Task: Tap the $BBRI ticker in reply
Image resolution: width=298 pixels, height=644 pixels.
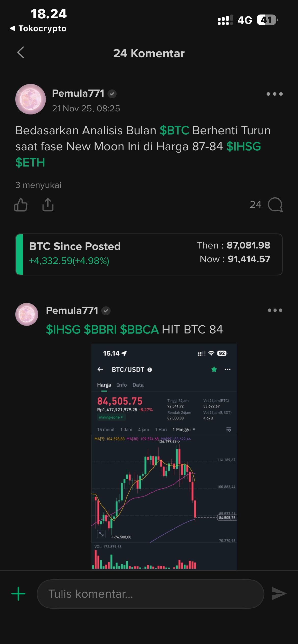Action: click(x=100, y=330)
